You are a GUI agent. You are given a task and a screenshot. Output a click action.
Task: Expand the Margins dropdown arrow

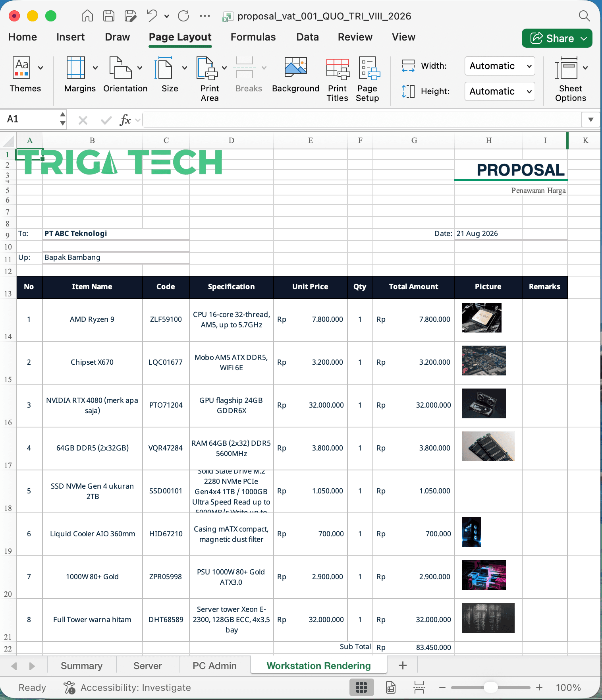click(x=95, y=68)
